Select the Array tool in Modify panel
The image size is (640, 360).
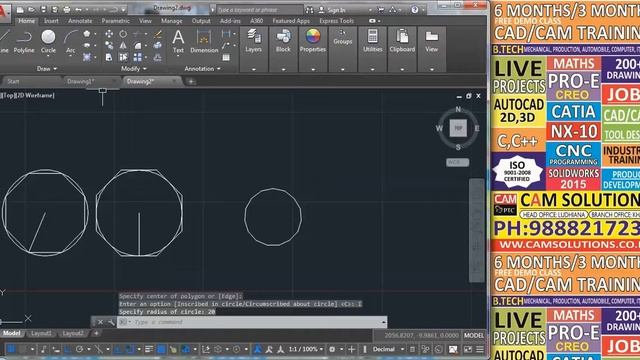[x=138, y=57]
